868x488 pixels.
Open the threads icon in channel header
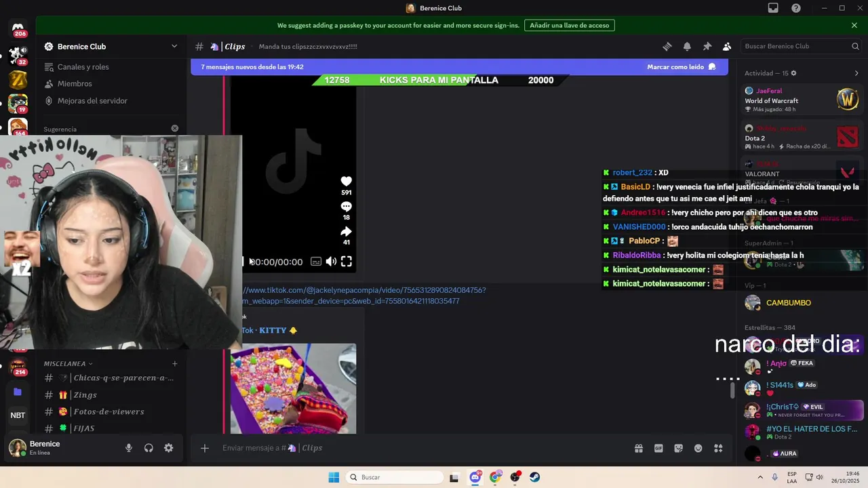[667, 47]
